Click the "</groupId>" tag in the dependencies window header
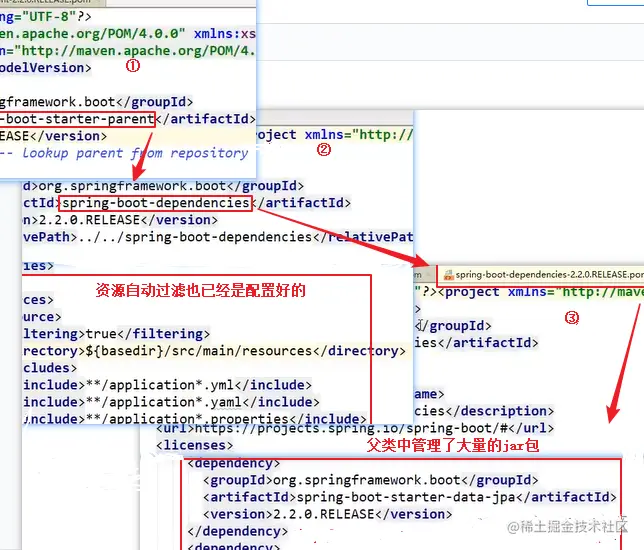The height and width of the screenshot is (550, 644). point(453,326)
